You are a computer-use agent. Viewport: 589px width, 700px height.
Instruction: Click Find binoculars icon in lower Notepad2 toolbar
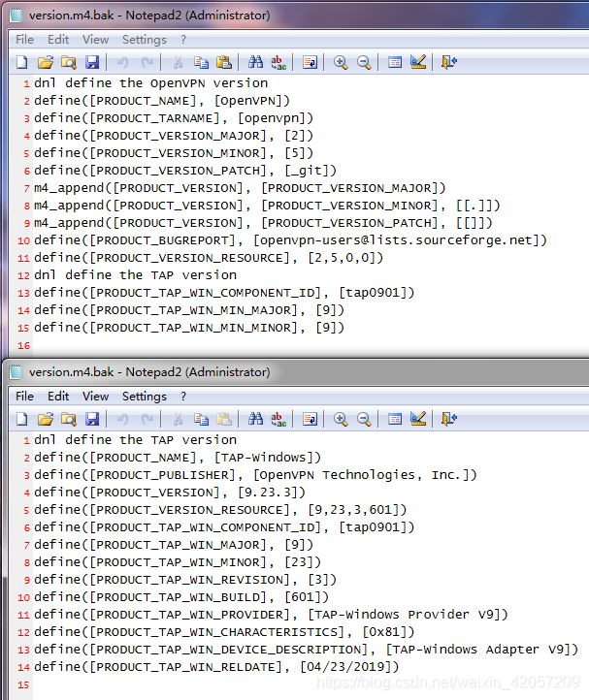(255, 419)
